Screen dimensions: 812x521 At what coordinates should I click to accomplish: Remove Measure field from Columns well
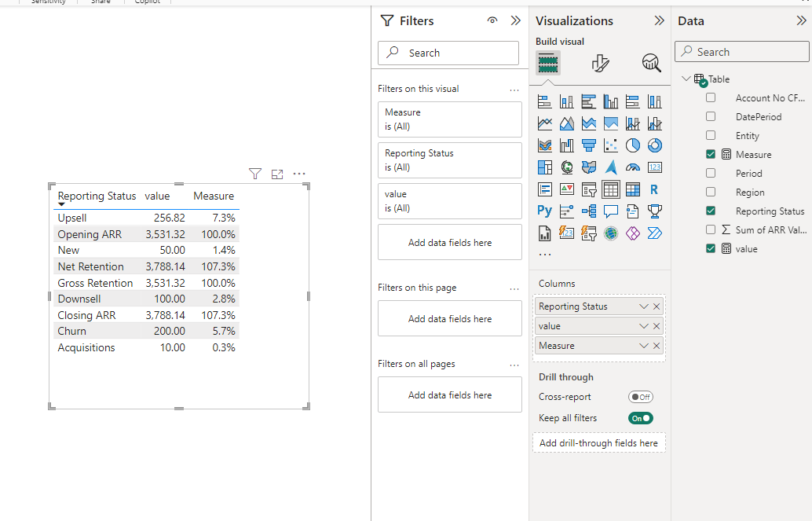[657, 346]
